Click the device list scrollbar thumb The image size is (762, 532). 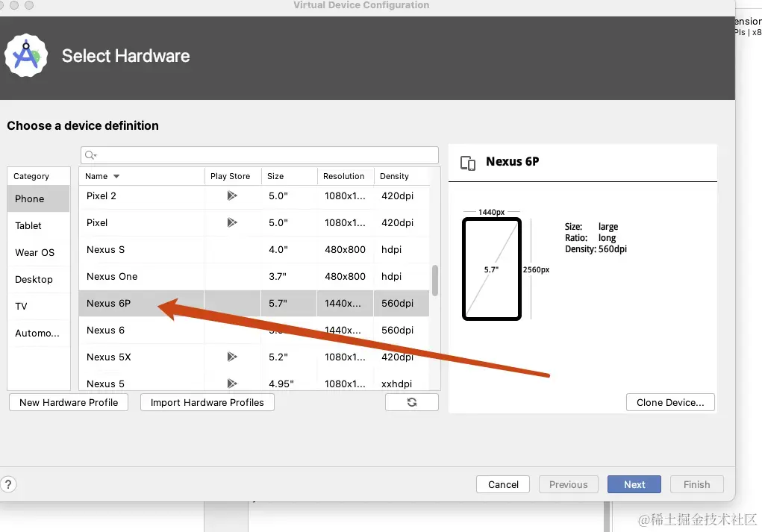435,281
